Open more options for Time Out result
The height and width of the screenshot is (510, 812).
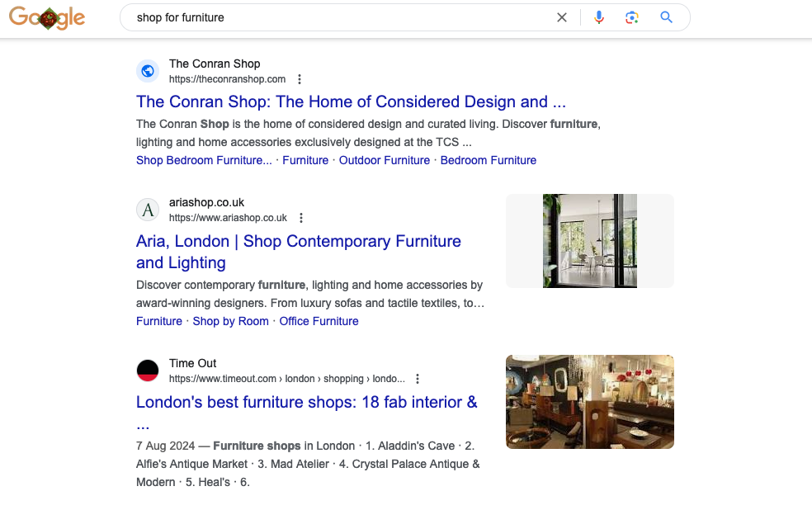[418, 379]
